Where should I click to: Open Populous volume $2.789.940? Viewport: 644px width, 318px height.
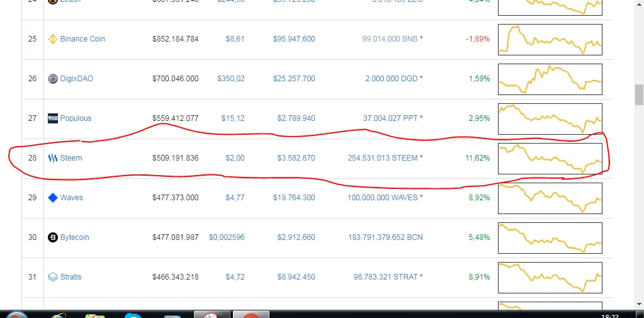pos(296,118)
